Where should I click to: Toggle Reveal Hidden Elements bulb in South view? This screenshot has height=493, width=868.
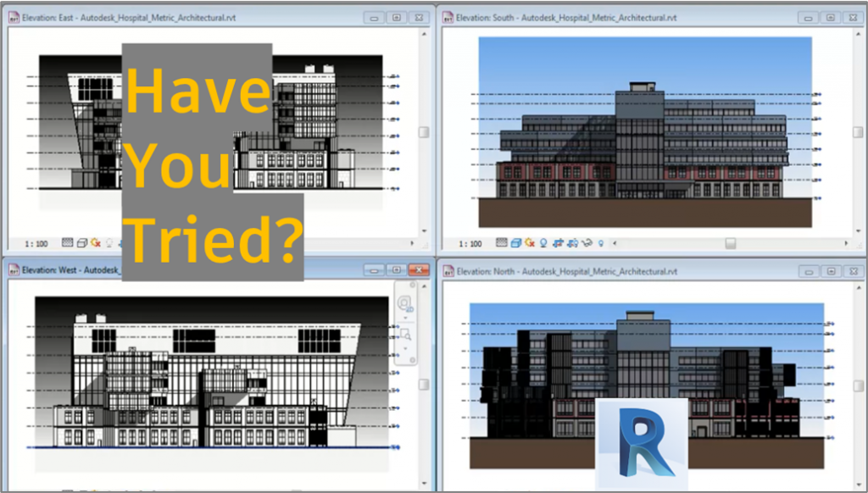click(x=601, y=243)
